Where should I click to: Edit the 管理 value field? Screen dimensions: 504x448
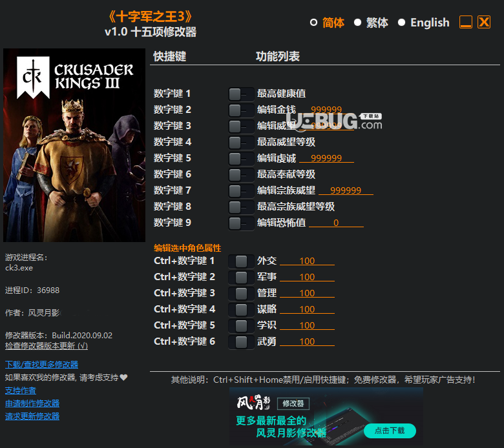coord(307,293)
